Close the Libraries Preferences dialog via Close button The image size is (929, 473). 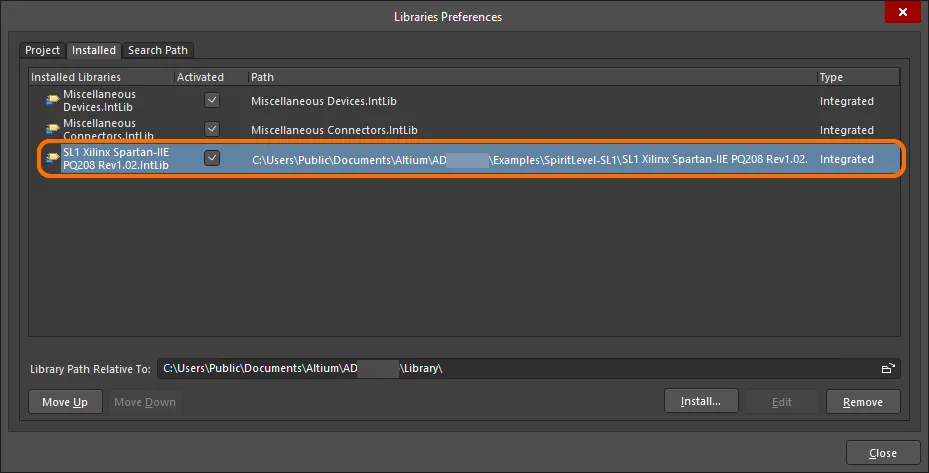[x=883, y=453]
